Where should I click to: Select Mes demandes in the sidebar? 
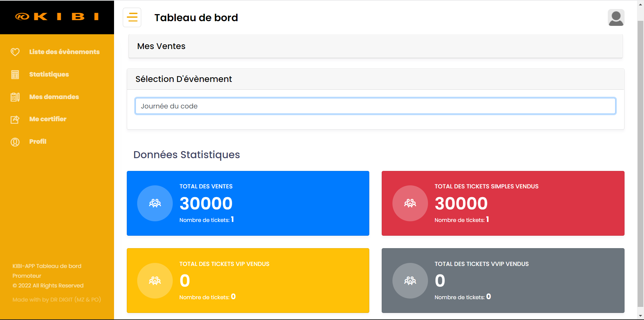[x=54, y=97]
